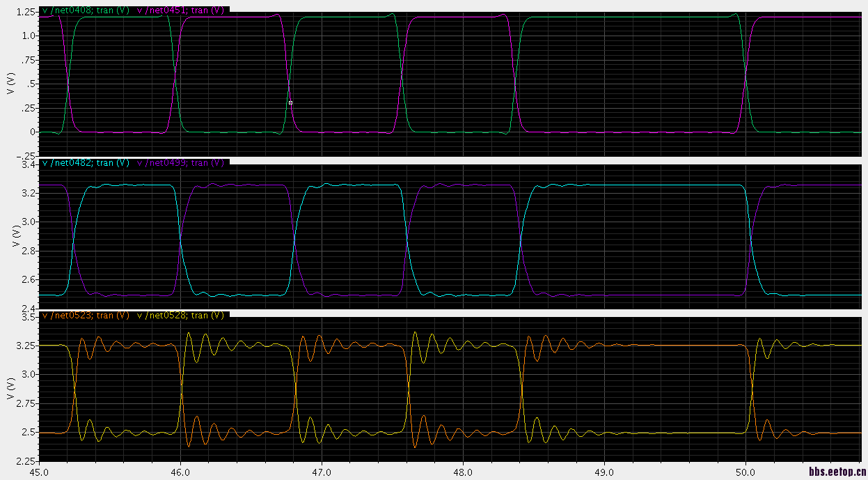Click the 46.0 time axis label
The height and width of the screenshot is (480, 868).
[180, 472]
